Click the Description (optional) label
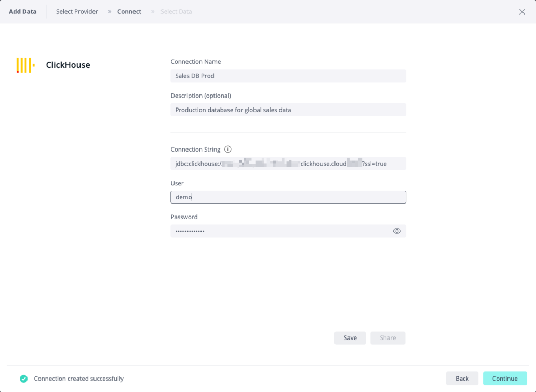This screenshot has width=536, height=392. (200, 96)
